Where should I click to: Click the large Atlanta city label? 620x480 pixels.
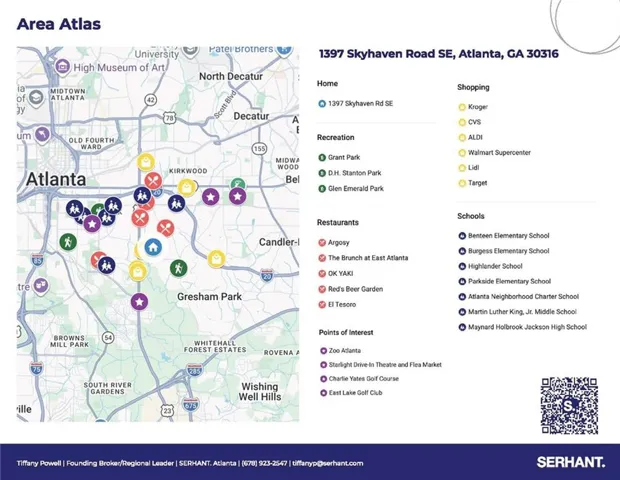[56, 180]
